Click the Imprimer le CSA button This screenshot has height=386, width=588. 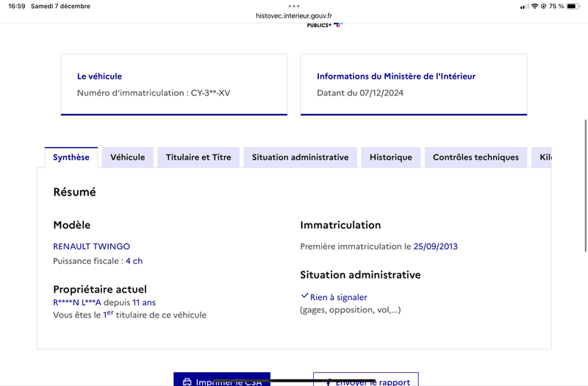point(222,379)
